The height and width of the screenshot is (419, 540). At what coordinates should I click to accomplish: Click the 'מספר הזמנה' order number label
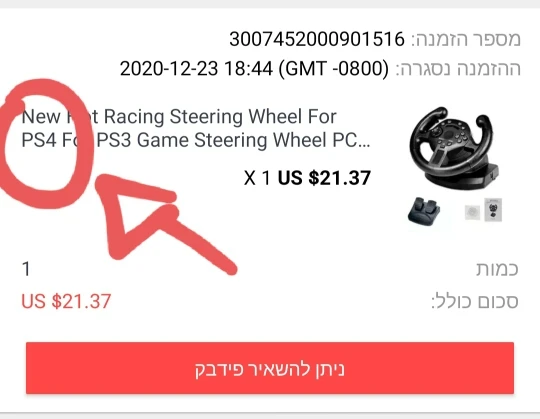[466, 39]
